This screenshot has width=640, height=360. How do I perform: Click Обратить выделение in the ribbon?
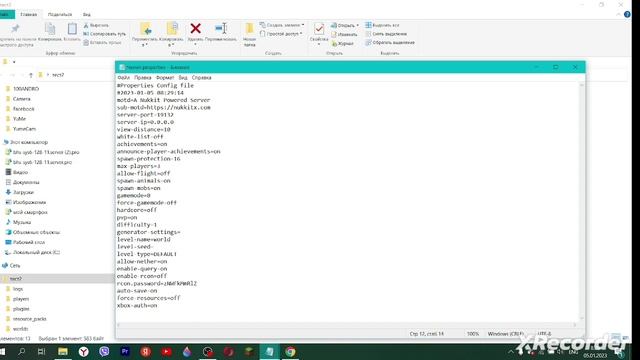(390, 42)
